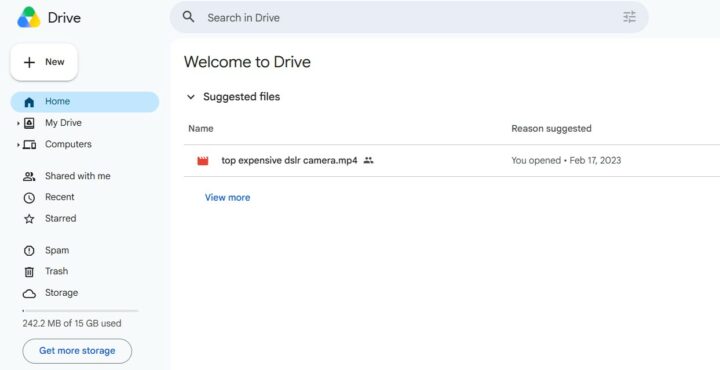Click the Starred star icon
720x370 pixels.
[29, 219]
